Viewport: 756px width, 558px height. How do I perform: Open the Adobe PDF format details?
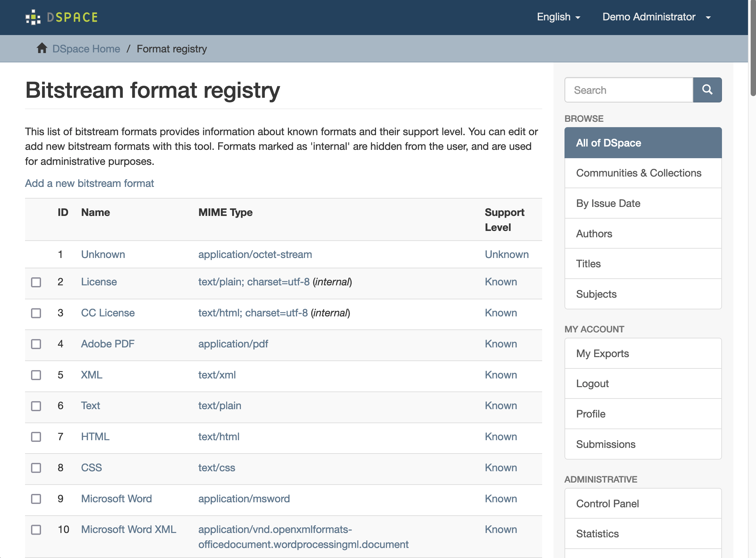[107, 344]
